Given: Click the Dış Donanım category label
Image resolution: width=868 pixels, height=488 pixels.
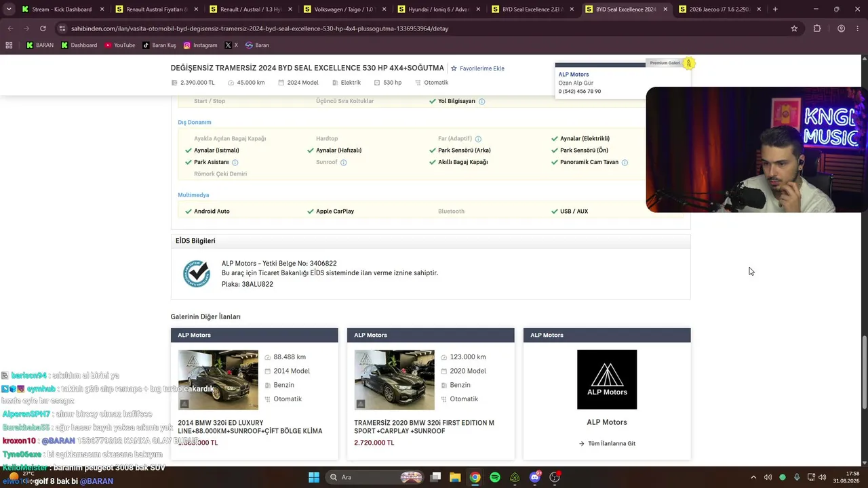Looking at the screenshot, I should coord(195,123).
